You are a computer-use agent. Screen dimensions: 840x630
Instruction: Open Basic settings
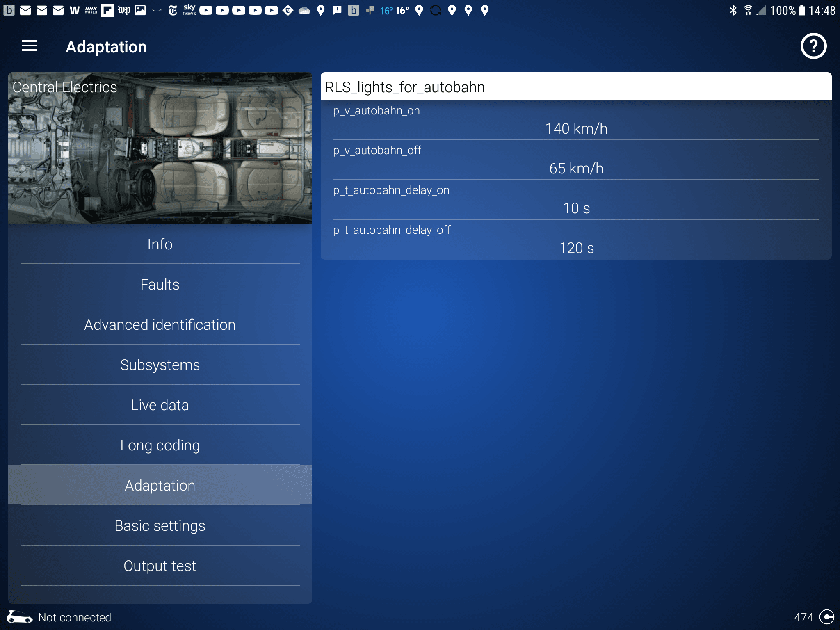(x=160, y=526)
